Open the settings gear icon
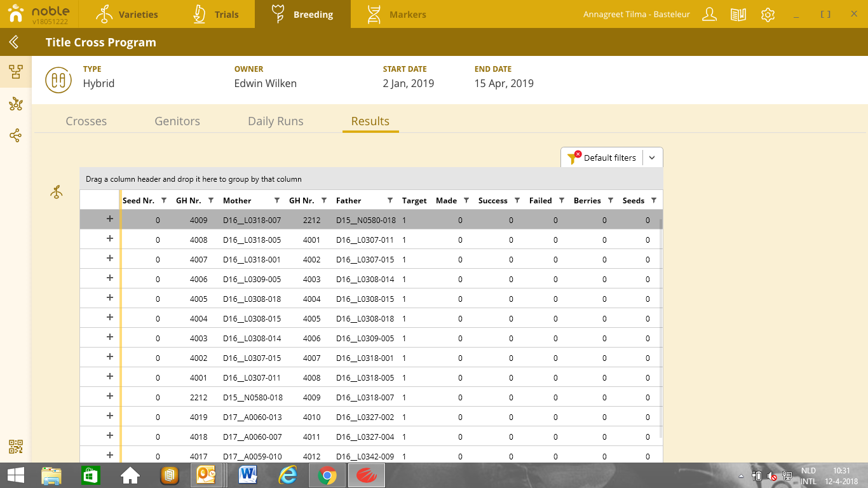Image resolution: width=868 pixels, height=488 pixels. [x=768, y=14]
